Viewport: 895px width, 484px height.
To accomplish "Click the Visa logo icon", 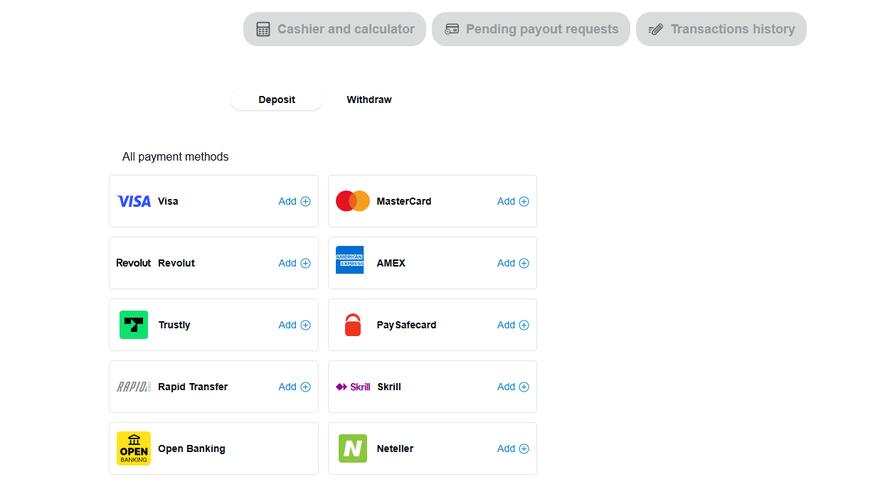I will 134,201.
